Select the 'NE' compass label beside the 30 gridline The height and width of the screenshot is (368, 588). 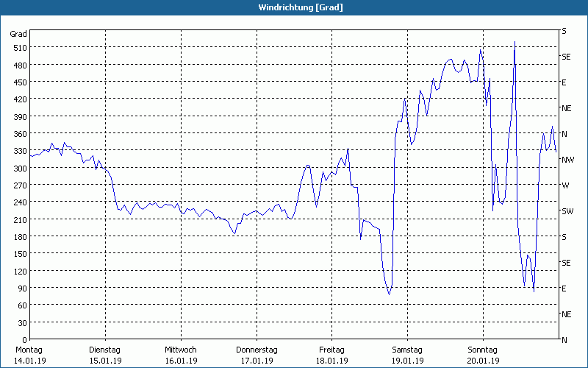pyautogui.click(x=566, y=314)
